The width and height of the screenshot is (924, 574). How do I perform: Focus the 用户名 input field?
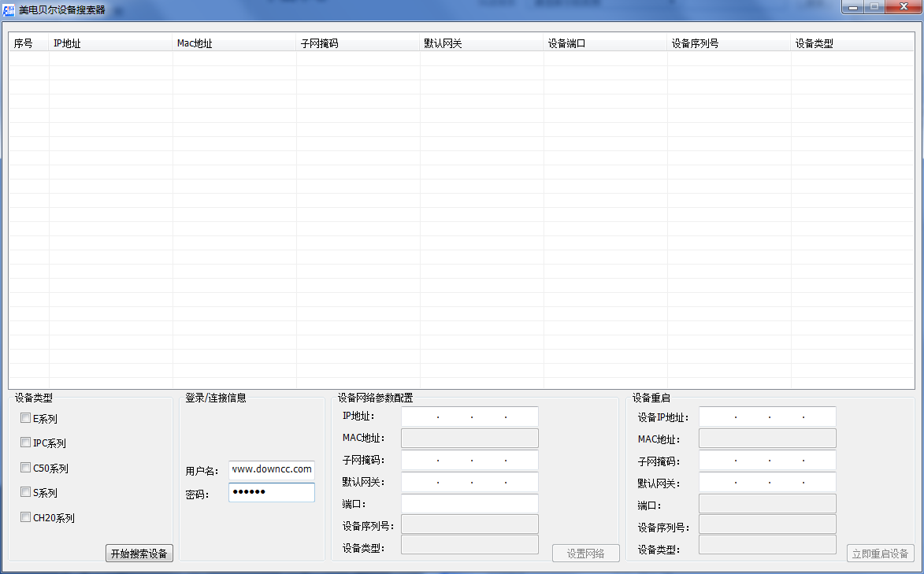(272, 470)
